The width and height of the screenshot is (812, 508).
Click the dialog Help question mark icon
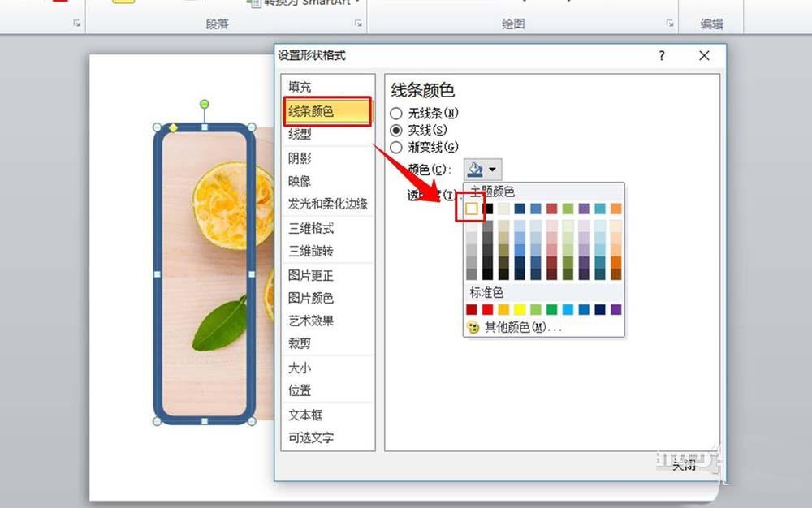661,56
